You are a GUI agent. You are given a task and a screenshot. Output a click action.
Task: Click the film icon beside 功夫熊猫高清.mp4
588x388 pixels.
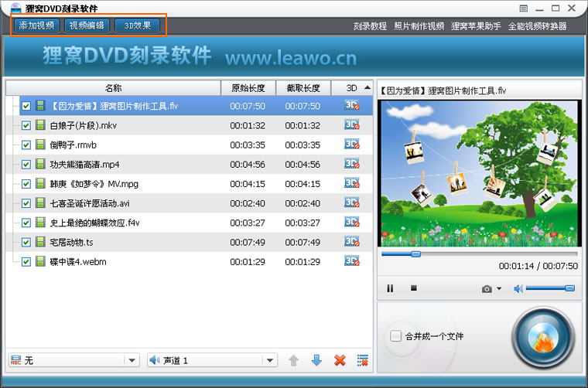[x=40, y=164]
